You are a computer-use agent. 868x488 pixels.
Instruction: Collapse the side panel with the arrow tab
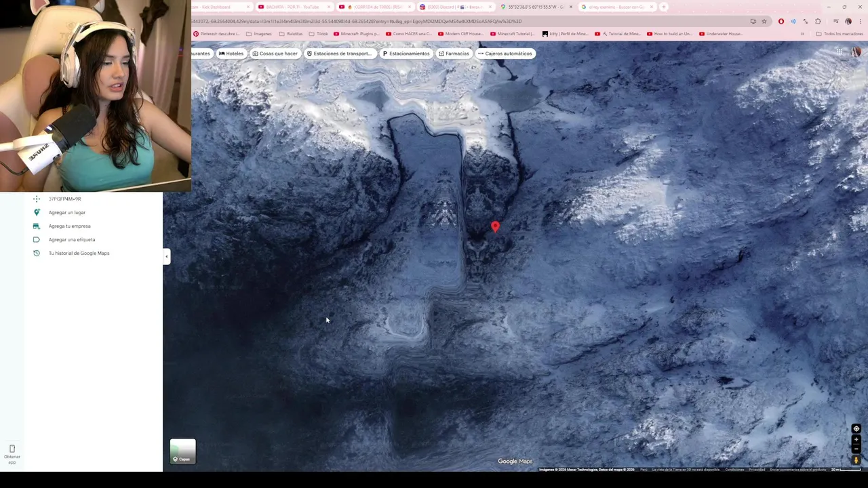[x=166, y=256]
